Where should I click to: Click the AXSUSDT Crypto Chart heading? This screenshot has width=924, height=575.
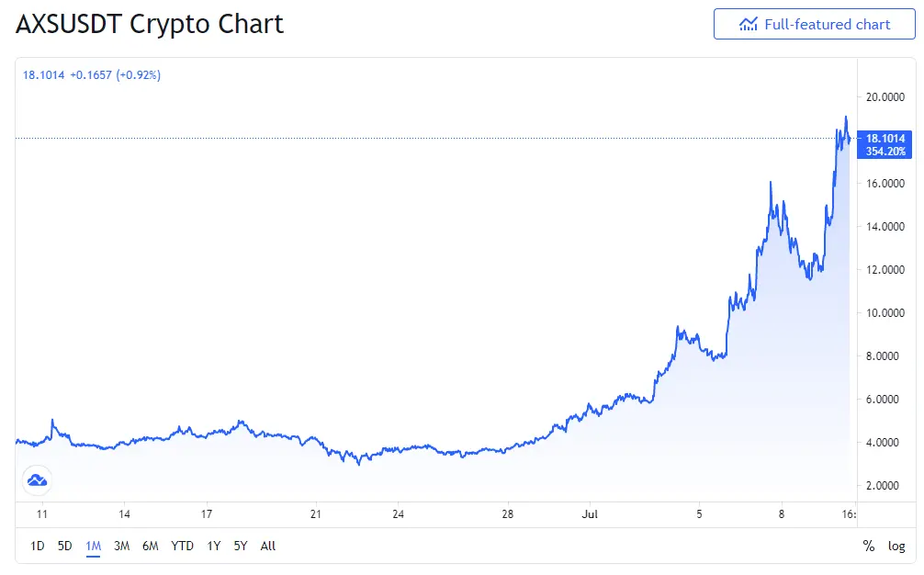pyautogui.click(x=150, y=24)
